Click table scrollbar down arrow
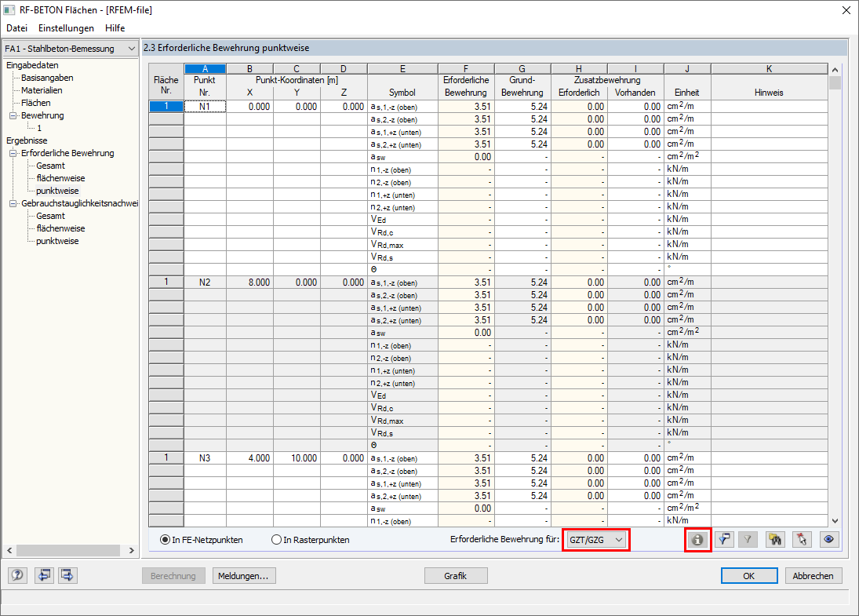This screenshot has width=859, height=616. (835, 521)
